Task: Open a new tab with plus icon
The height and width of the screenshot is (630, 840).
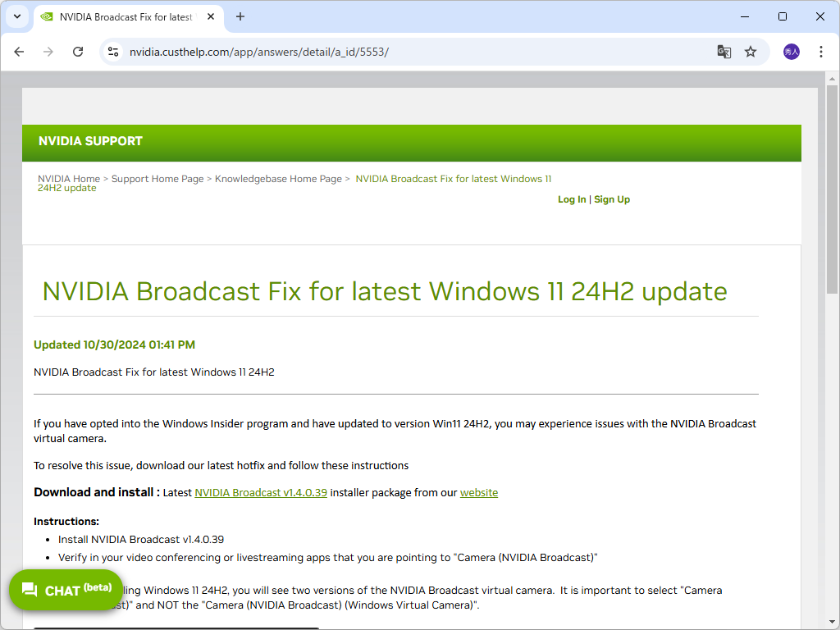Action: click(x=240, y=16)
